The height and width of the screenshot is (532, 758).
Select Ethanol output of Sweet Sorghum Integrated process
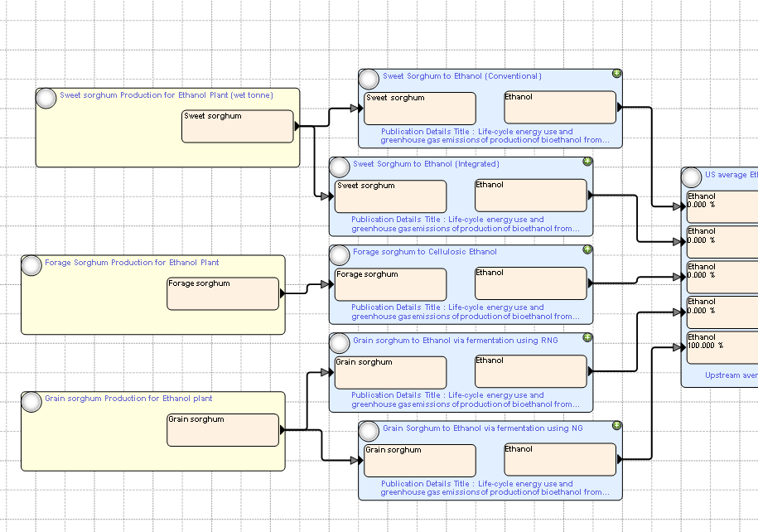[x=531, y=196]
